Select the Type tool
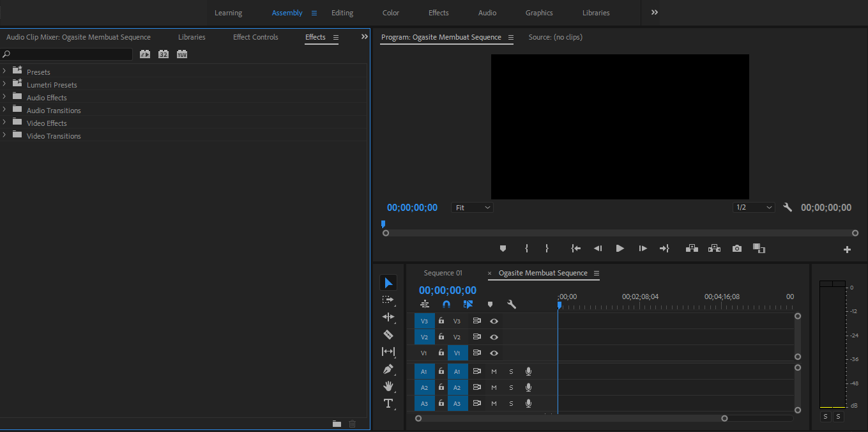868x432 pixels. (388, 403)
